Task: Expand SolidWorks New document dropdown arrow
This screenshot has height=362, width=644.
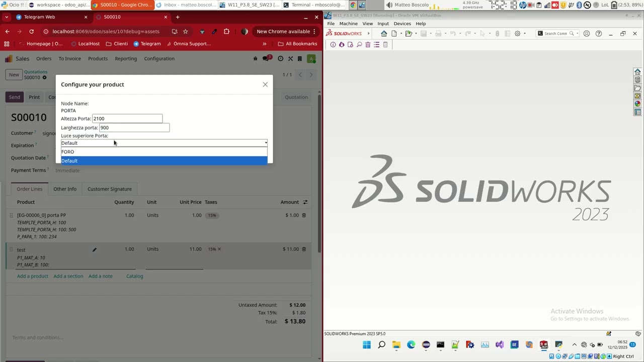Action: point(400,34)
